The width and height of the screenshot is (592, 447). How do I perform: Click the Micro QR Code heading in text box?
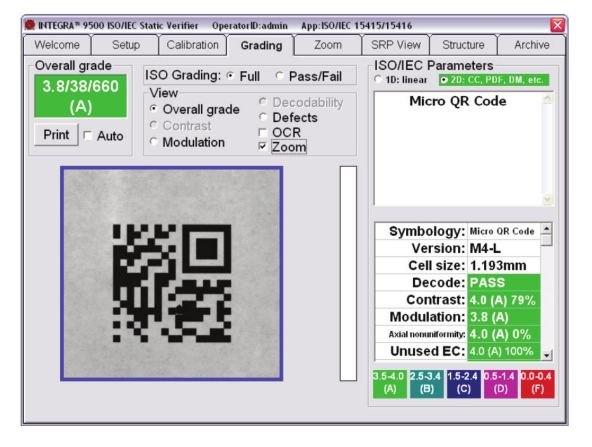(458, 101)
